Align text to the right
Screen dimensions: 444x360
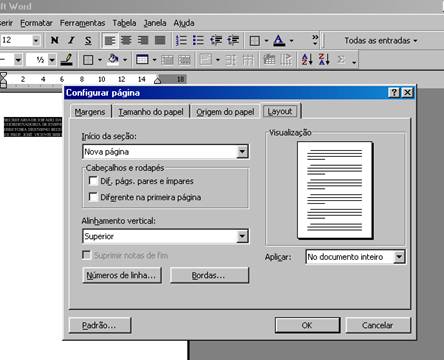(x=143, y=41)
